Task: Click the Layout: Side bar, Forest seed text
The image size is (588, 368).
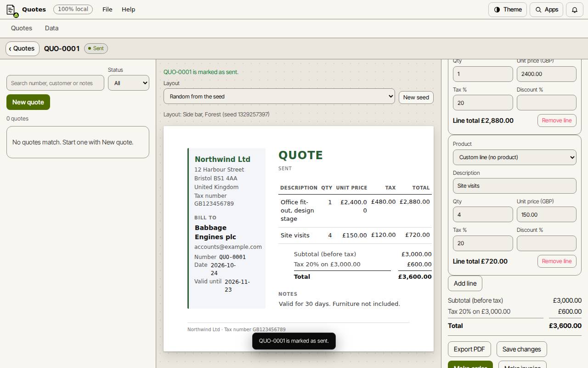Action: 216,114
